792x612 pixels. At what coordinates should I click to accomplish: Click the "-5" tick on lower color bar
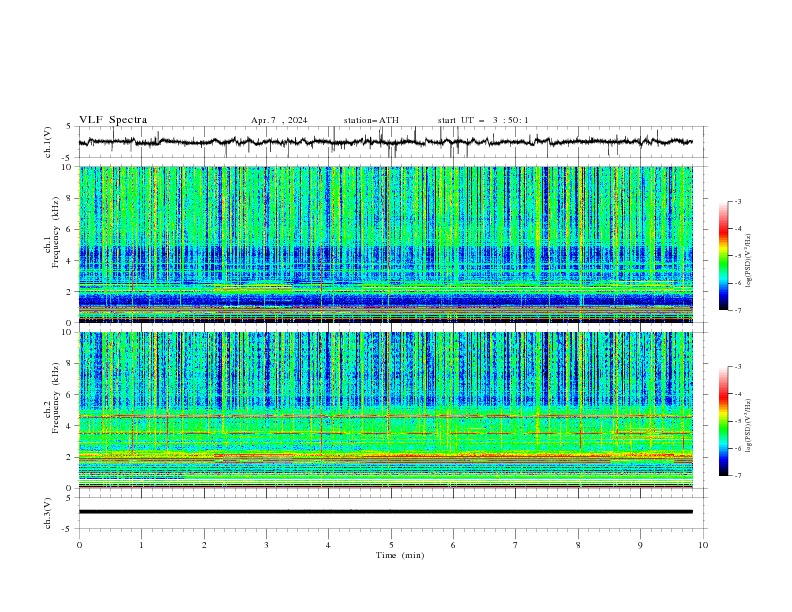(x=738, y=421)
